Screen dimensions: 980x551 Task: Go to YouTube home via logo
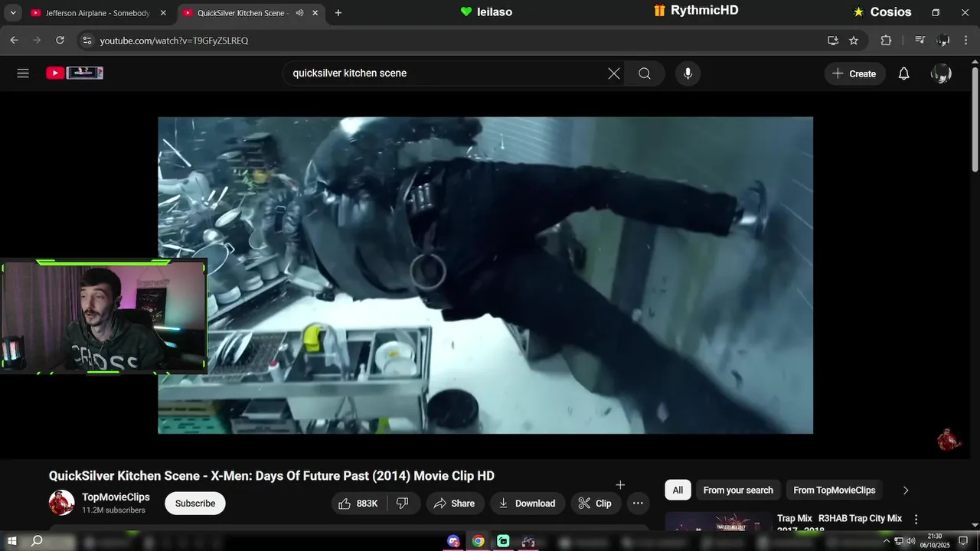[x=74, y=73]
